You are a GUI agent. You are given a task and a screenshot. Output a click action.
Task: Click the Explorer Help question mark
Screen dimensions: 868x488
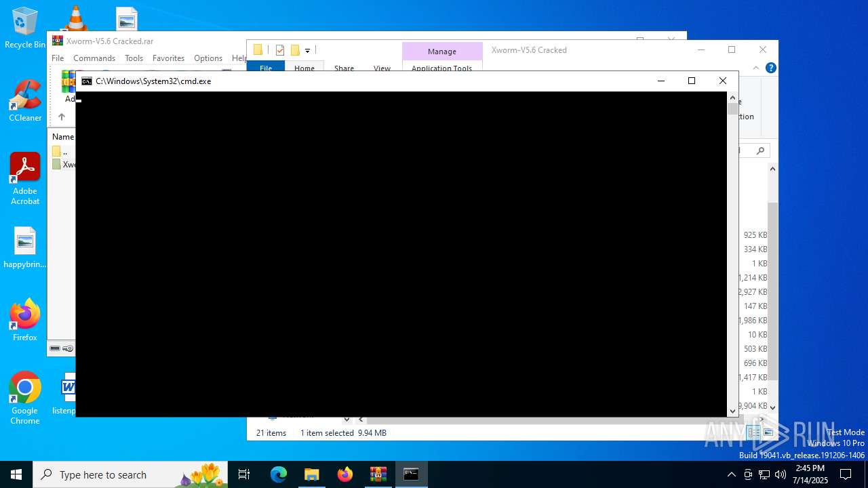tap(770, 68)
